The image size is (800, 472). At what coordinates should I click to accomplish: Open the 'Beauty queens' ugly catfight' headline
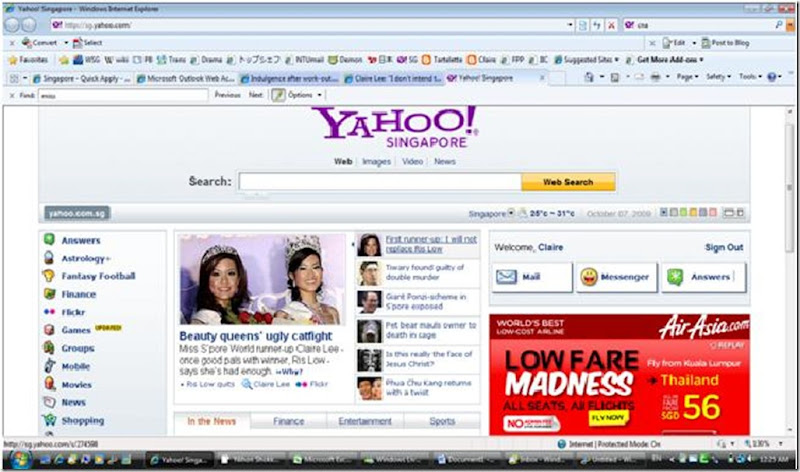click(x=256, y=336)
